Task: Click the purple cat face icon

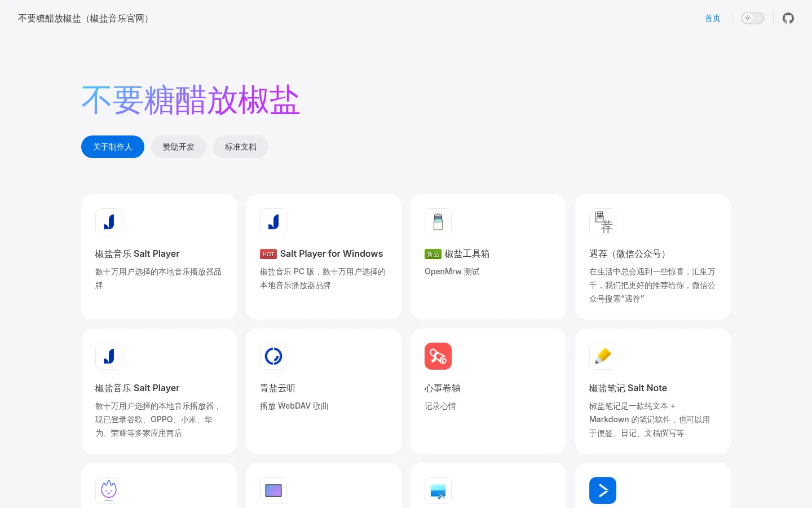Action: [109, 491]
